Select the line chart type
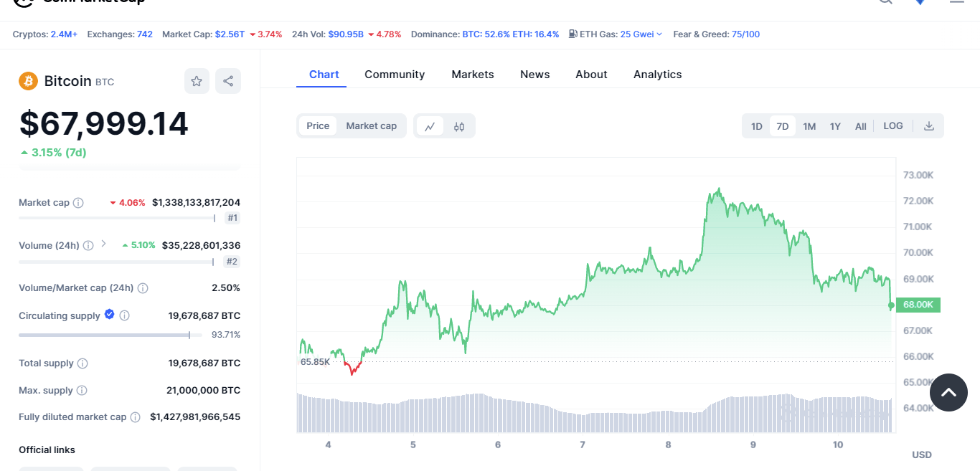The height and width of the screenshot is (471, 980). click(430, 126)
